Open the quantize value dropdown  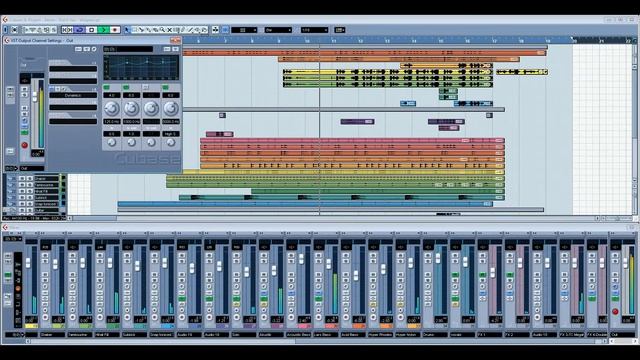314,30
